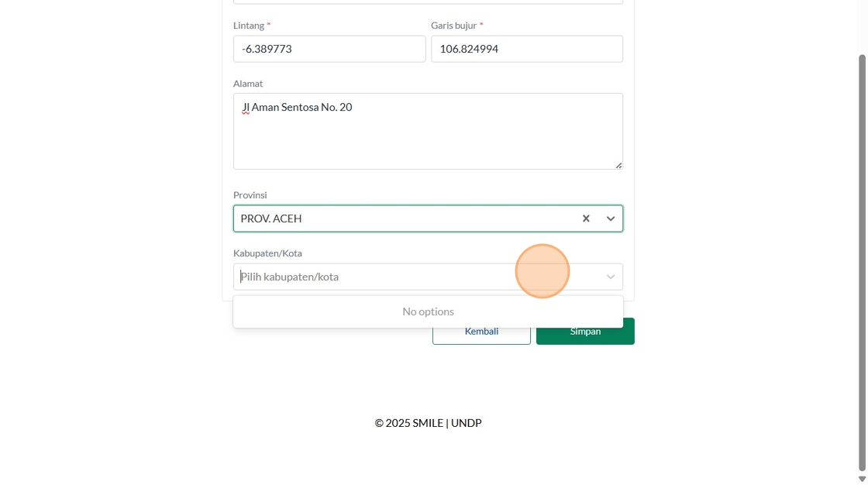Screen dimensions: 868x485
Task: Click the Kembali button
Action: (481, 332)
